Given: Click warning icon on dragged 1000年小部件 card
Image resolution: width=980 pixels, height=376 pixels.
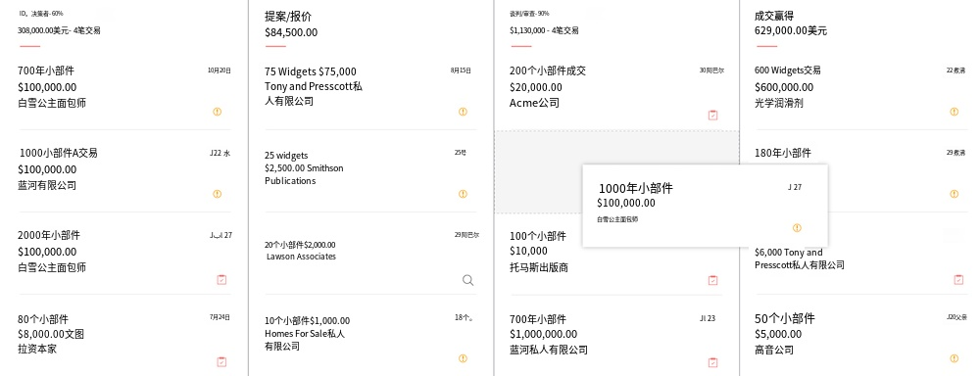Looking at the screenshot, I should pyautogui.click(x=797, y=228).
